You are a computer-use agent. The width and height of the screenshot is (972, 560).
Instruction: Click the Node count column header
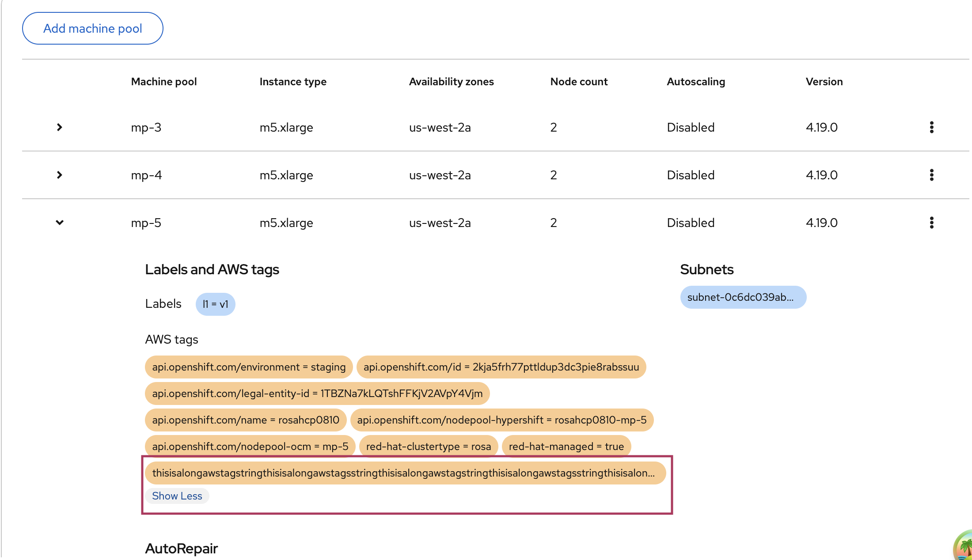click(x=579, y=82)
